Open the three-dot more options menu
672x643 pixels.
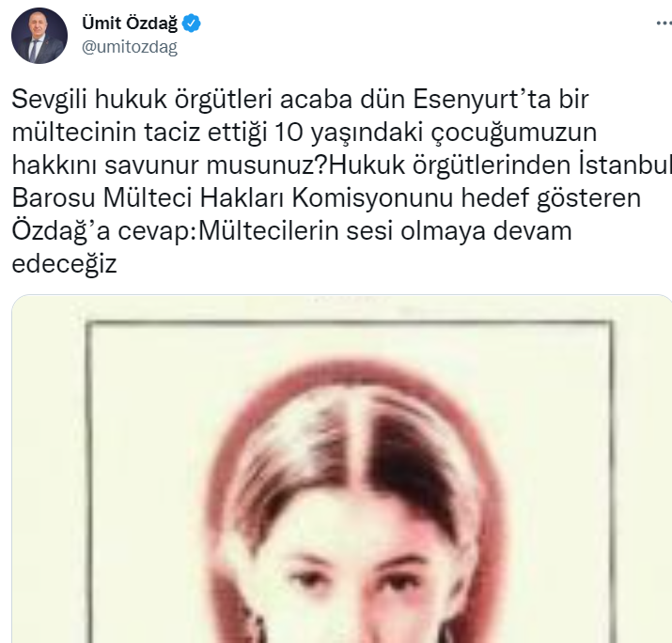pyautogui.click(x=664, y=24)
